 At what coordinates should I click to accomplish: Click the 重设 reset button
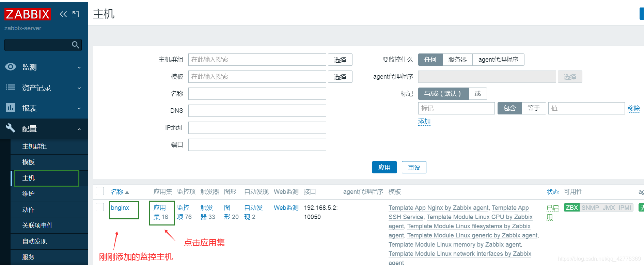414,167
